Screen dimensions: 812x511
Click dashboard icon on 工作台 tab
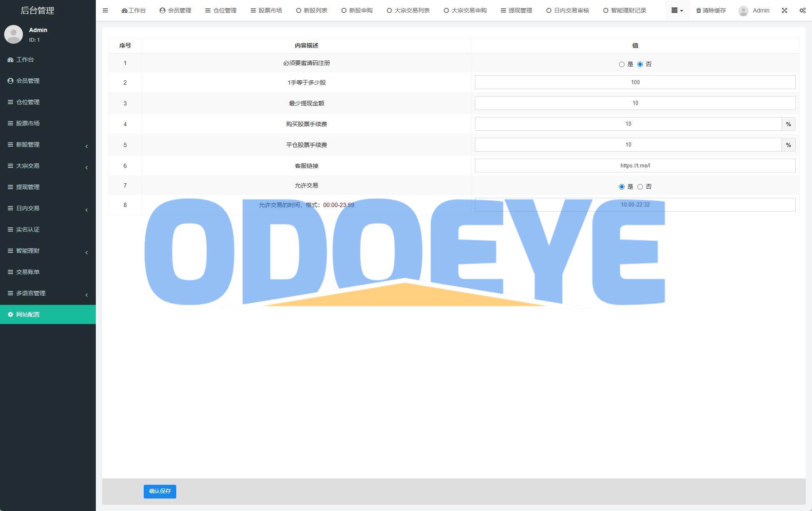124,10
